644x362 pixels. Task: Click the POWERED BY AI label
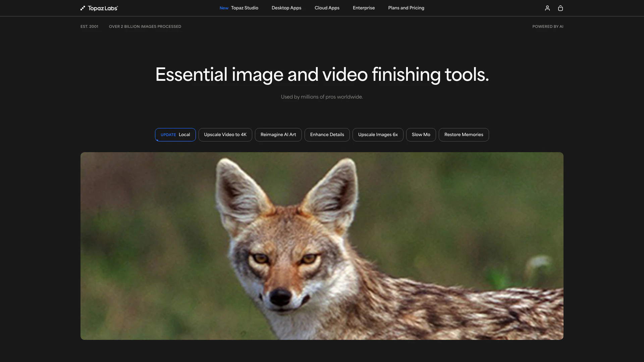[548, 26]
